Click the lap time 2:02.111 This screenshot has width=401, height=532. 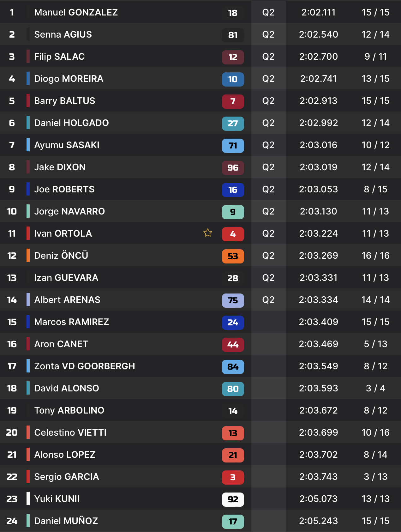(318, 12)
